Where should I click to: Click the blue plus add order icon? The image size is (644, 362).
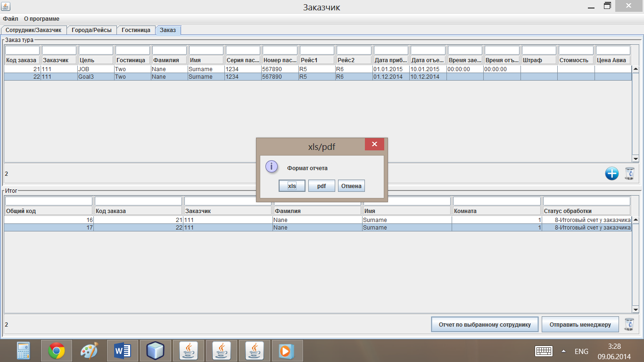pos(611,173)
